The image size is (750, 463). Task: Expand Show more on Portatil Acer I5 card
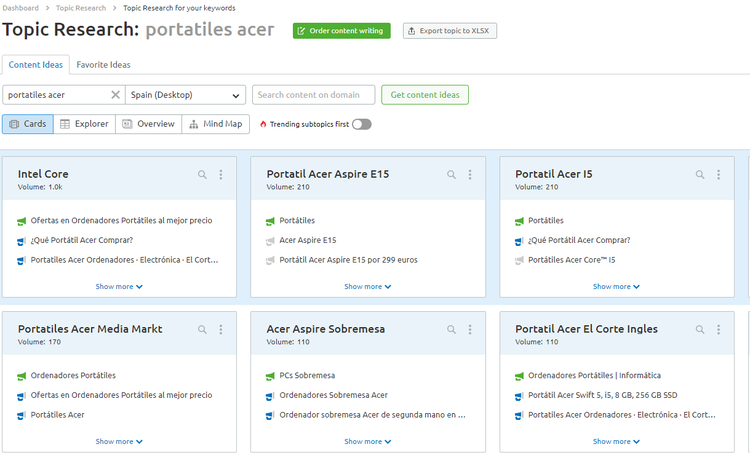pyautogui.click(x=617, y=287)
